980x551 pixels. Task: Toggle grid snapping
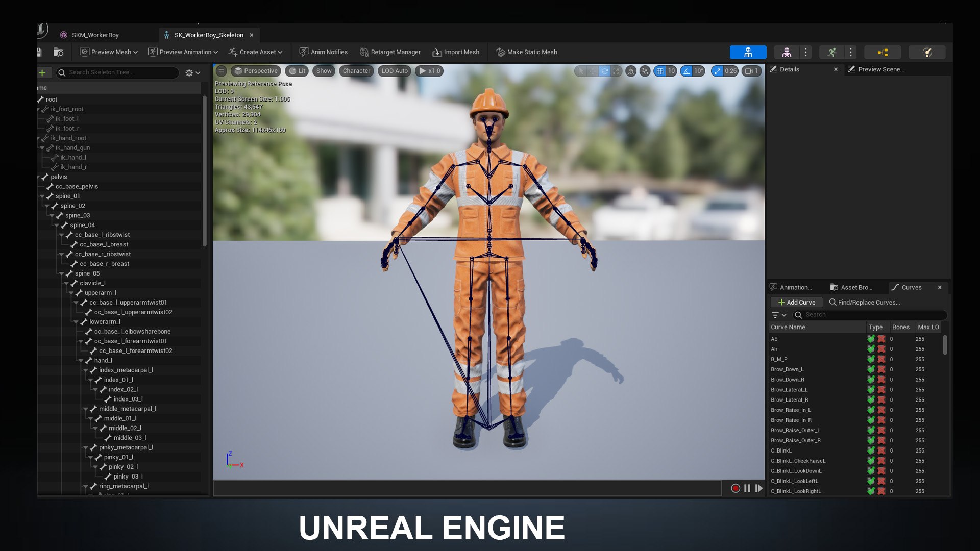pos(660,71)
